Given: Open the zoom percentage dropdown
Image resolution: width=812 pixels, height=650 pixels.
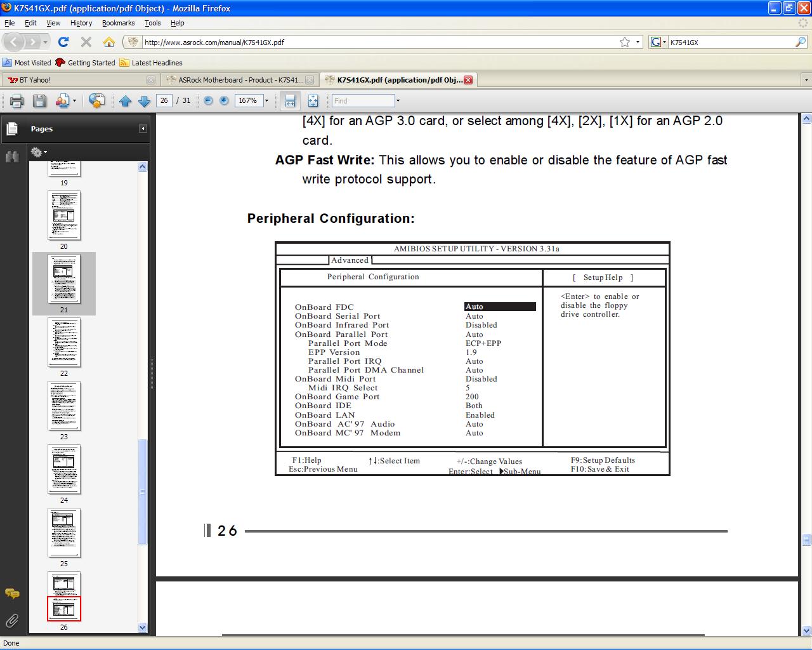Looking at the screenshot, I should [266, 101].
